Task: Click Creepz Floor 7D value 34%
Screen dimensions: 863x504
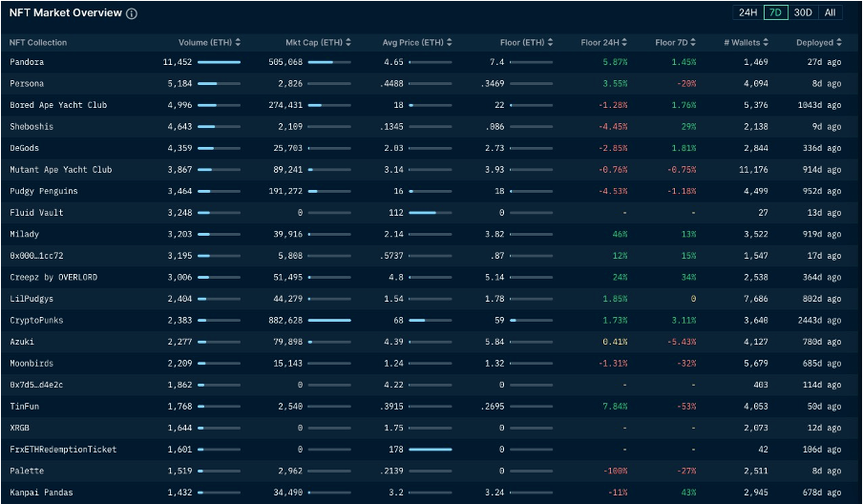Action: [x=688, y=278]
